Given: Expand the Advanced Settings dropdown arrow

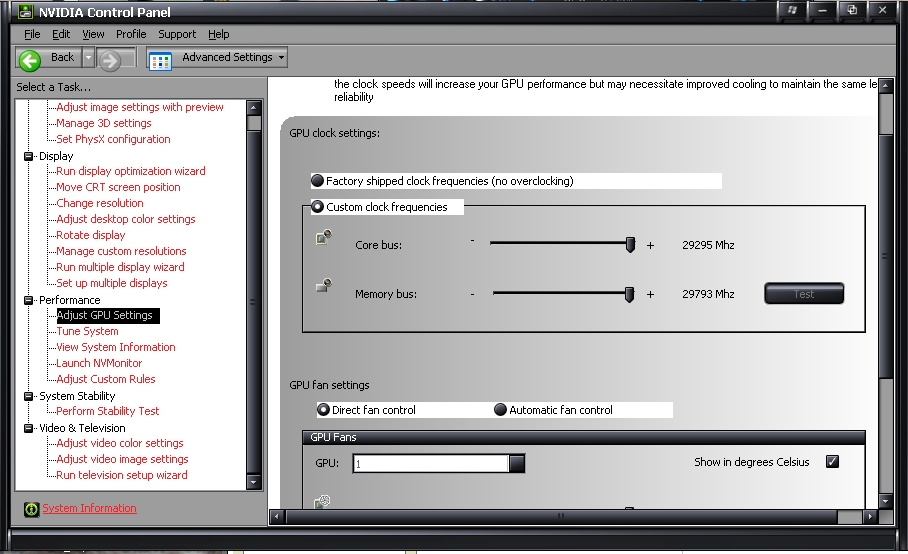Looking at the screenshot, I should pyautogui.click(x=281, y=58).
